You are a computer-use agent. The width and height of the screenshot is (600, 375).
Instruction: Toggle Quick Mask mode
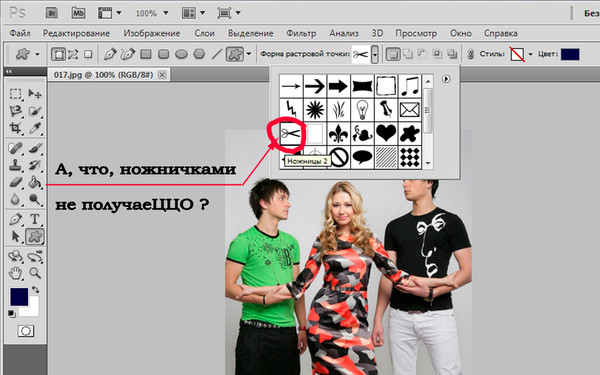click(26, 331)
